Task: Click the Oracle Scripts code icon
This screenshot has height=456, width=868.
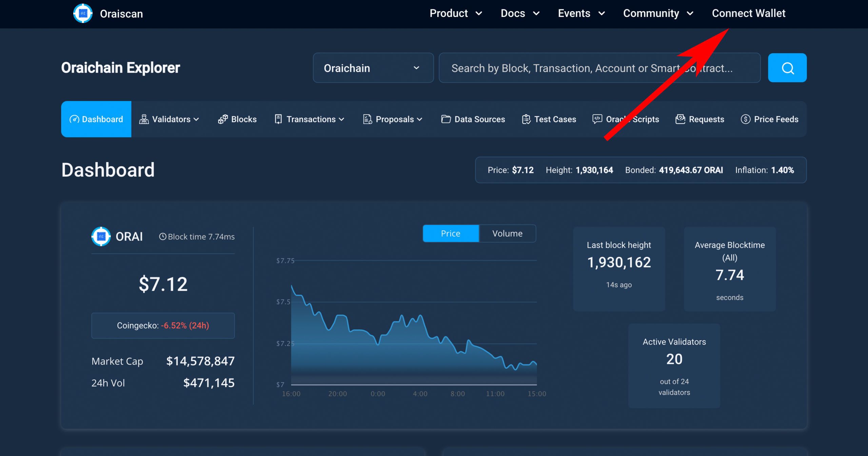Action: coord(597,119)
